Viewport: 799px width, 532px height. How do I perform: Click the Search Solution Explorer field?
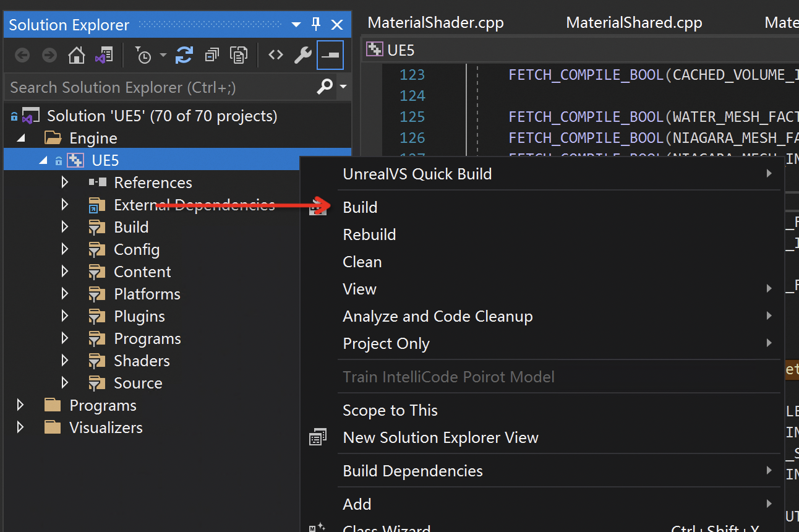161,87
